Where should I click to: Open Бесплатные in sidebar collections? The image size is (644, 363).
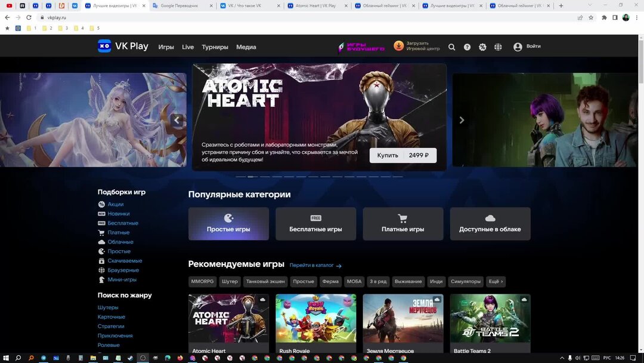(123, 223)
